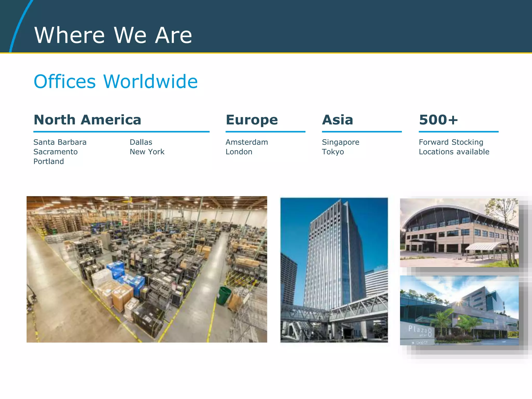This screenshot has height=399, width=532.
Task: Click 'Locations available' text line
Action: 454,152
